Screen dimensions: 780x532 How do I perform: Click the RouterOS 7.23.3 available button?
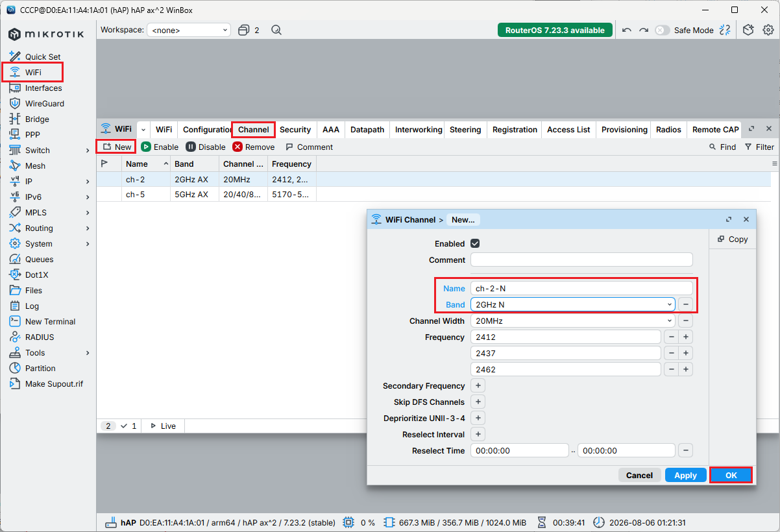tap(555, 30)
